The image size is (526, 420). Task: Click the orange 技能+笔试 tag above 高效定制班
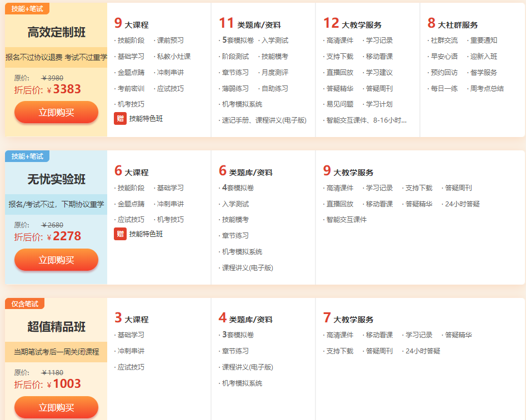pyautogui.click(x=27, y=8)
